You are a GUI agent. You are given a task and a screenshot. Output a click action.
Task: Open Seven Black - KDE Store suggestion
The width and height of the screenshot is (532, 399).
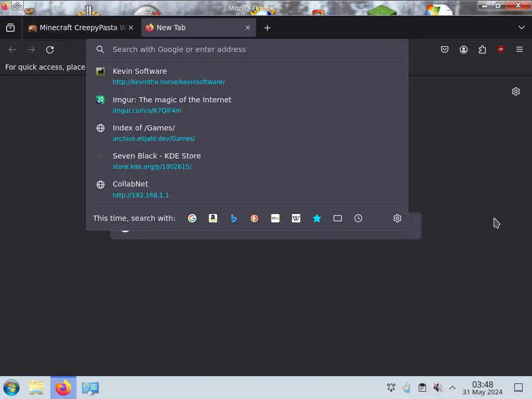coord(247,161)
